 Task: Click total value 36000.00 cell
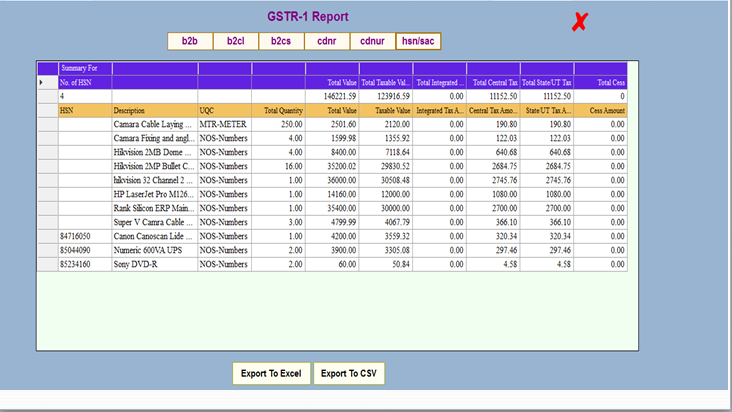(x=332, y=181)
